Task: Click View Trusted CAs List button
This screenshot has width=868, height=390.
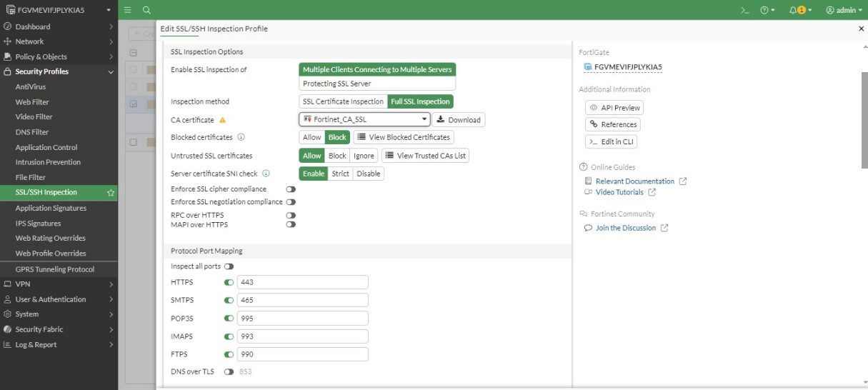Action: coord(425,155)
